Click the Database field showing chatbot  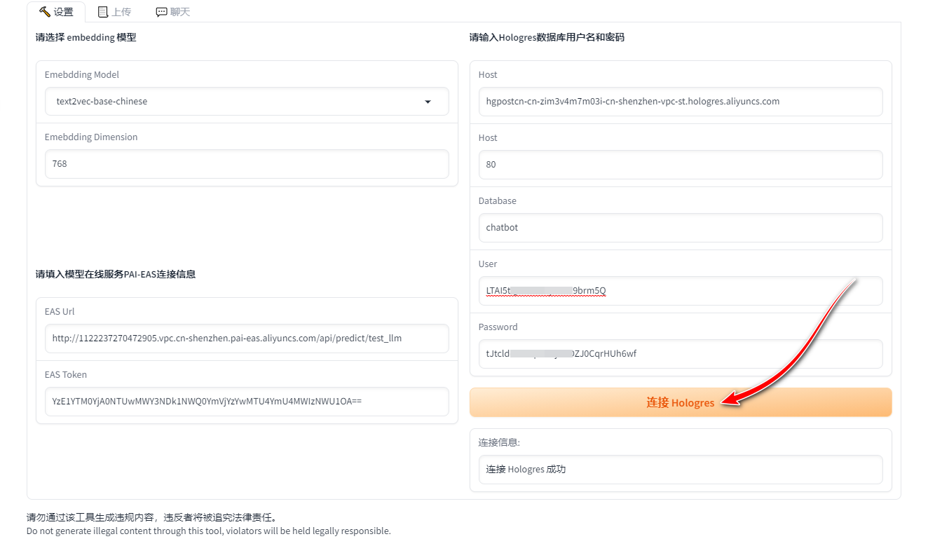[x=681, y=228]
